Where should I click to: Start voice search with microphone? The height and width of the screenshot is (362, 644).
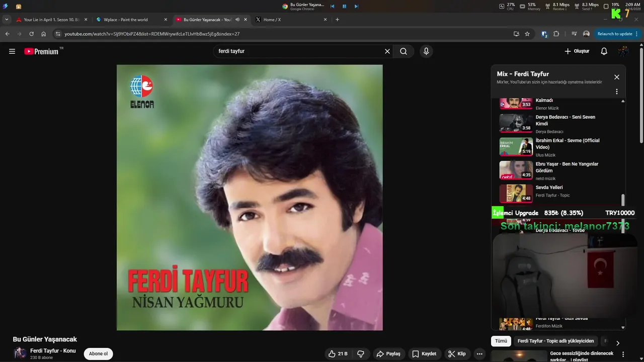coord(426,51)
